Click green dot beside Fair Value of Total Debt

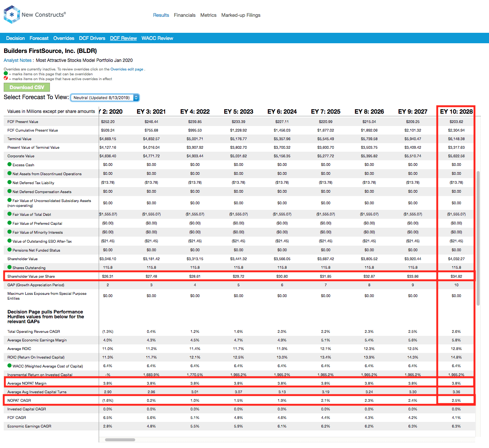tap(10, 214)
